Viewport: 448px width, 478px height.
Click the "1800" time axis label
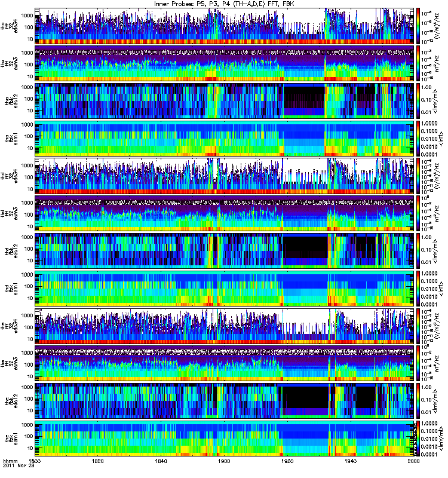click(x=35, y=461)
